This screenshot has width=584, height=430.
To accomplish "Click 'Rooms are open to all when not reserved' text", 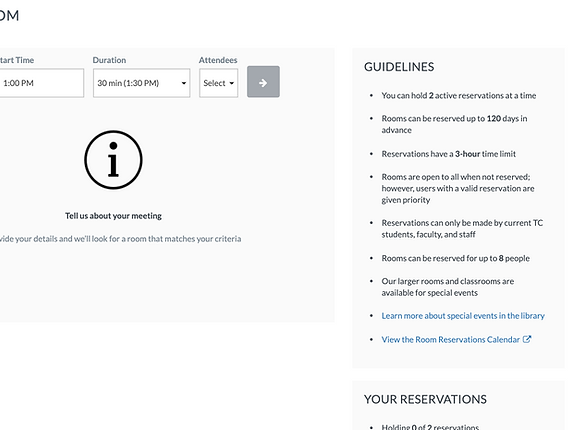I will point(458,188).
